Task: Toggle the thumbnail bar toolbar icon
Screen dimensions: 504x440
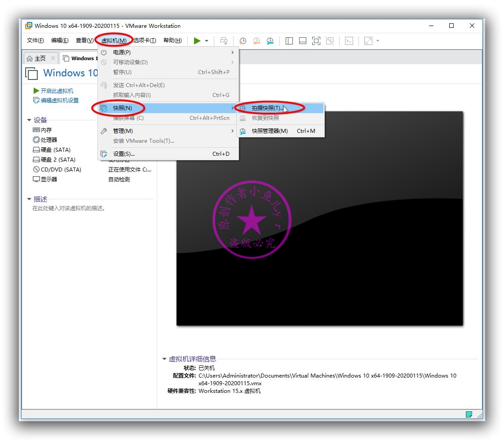Action: (303, 41)
